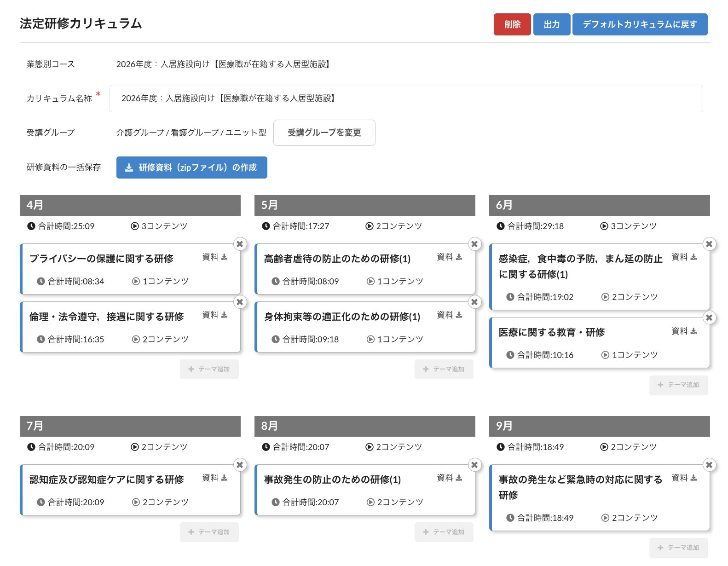Add a theme under 4月
Screen dimensions: 728x566
209,369
